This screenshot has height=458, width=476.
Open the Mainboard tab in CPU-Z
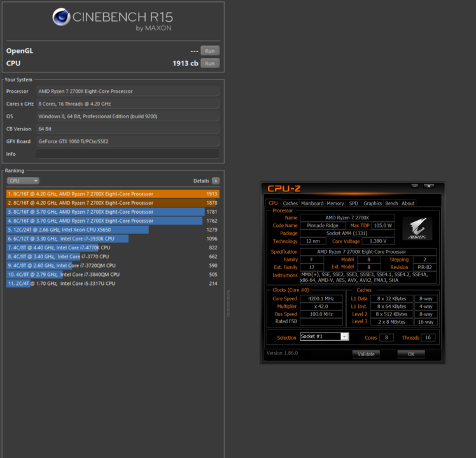coord(312,204)
